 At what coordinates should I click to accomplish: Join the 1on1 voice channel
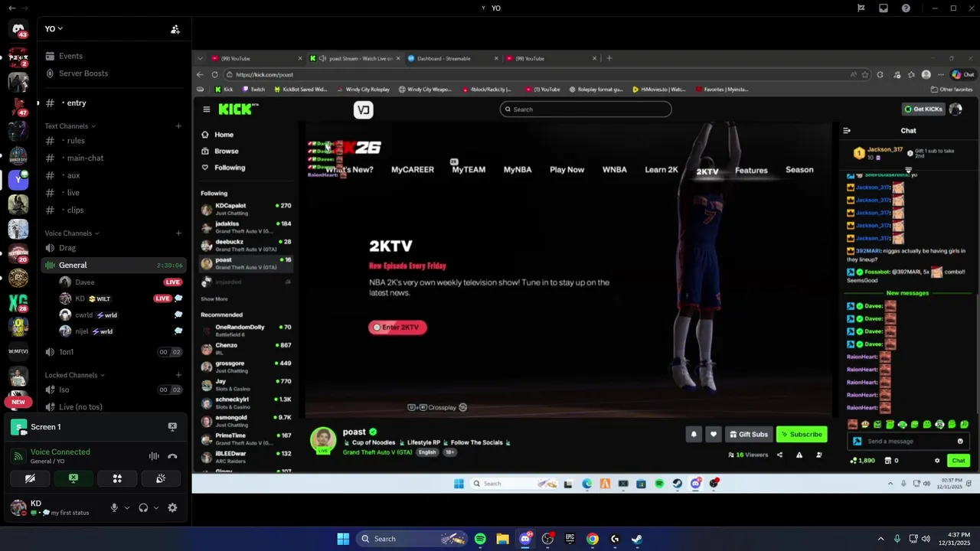tap(67, 352)
